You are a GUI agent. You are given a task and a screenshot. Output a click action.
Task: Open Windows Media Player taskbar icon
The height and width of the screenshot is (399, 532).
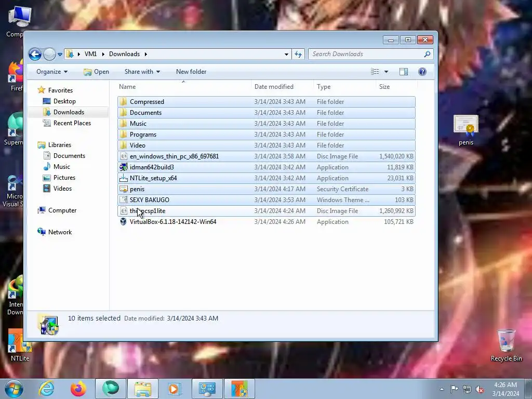(174, 389)
